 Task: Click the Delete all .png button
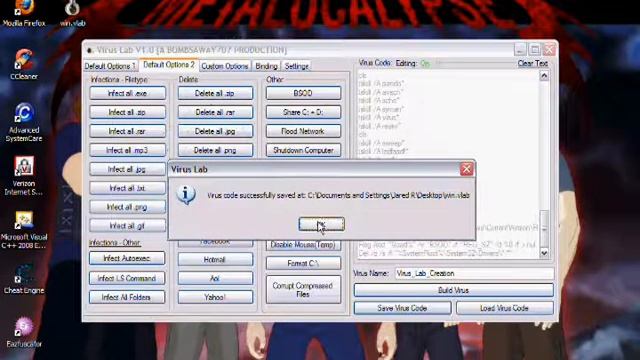coord(215,150)
